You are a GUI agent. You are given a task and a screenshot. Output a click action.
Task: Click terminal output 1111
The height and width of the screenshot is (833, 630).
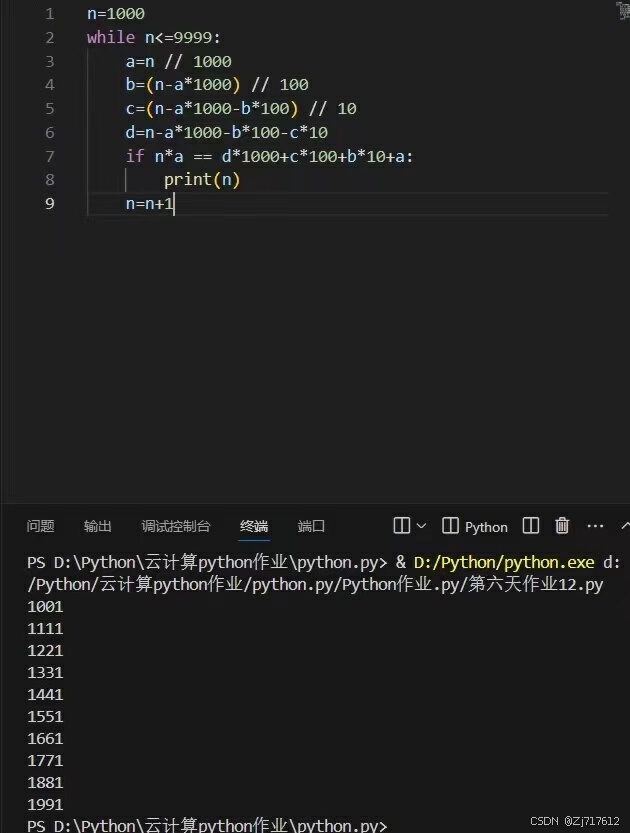(x=45, y=629)
